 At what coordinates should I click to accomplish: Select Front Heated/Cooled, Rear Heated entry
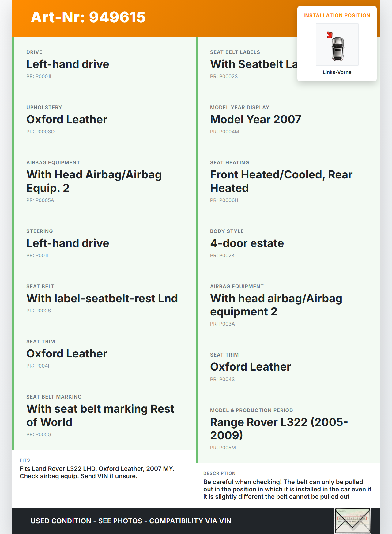pos(281,181)
